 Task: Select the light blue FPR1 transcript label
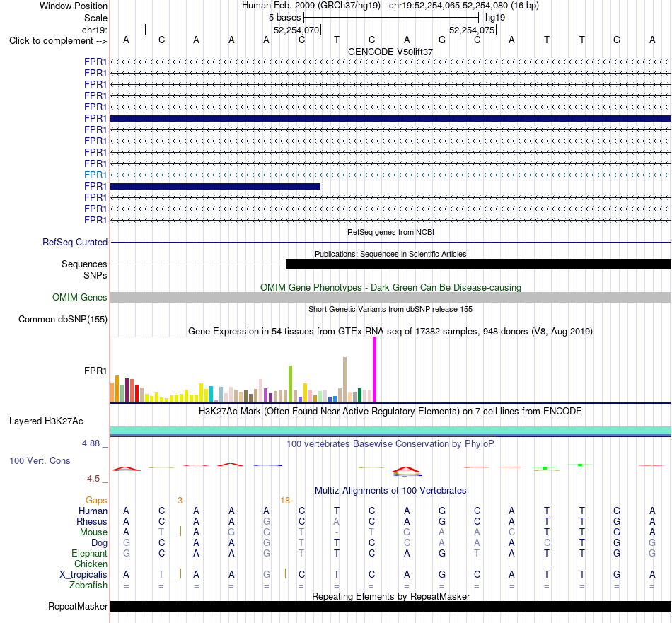95,175
